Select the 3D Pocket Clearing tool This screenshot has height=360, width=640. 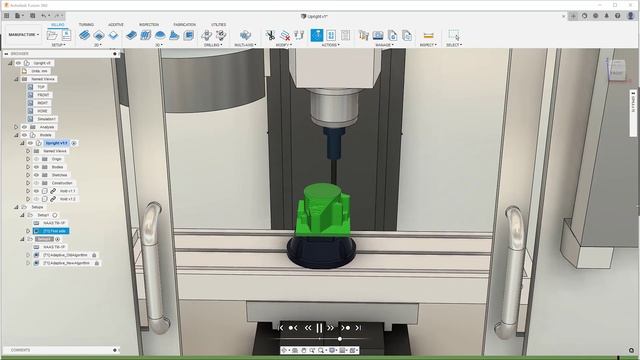pos(146,35)
